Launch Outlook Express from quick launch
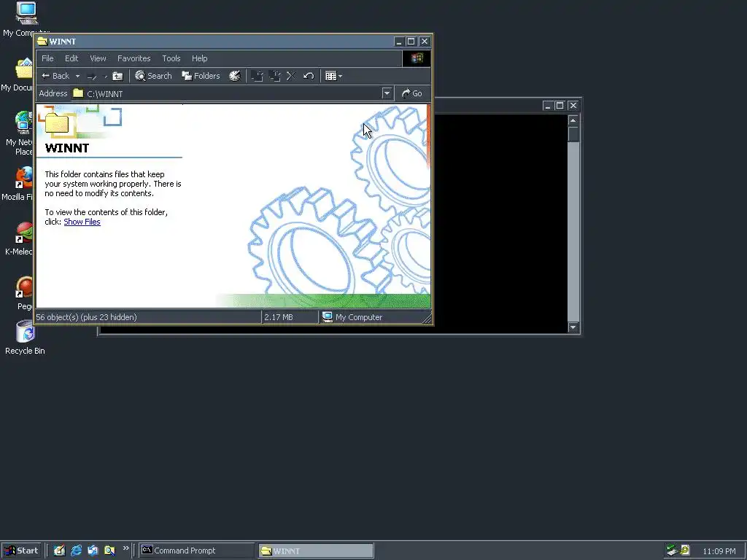 (x=93, y=551)
